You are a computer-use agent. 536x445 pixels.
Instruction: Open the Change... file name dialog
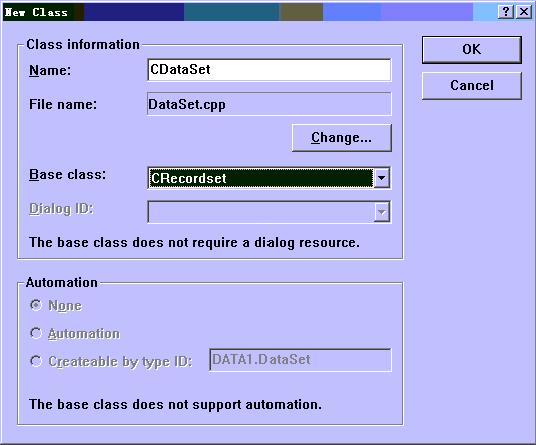pos(341,138)
